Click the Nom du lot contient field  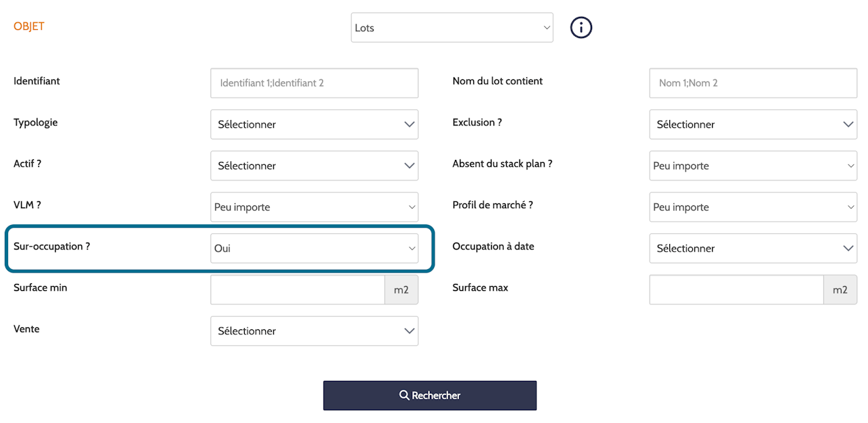pyautogui.click(x=753, y=83)
